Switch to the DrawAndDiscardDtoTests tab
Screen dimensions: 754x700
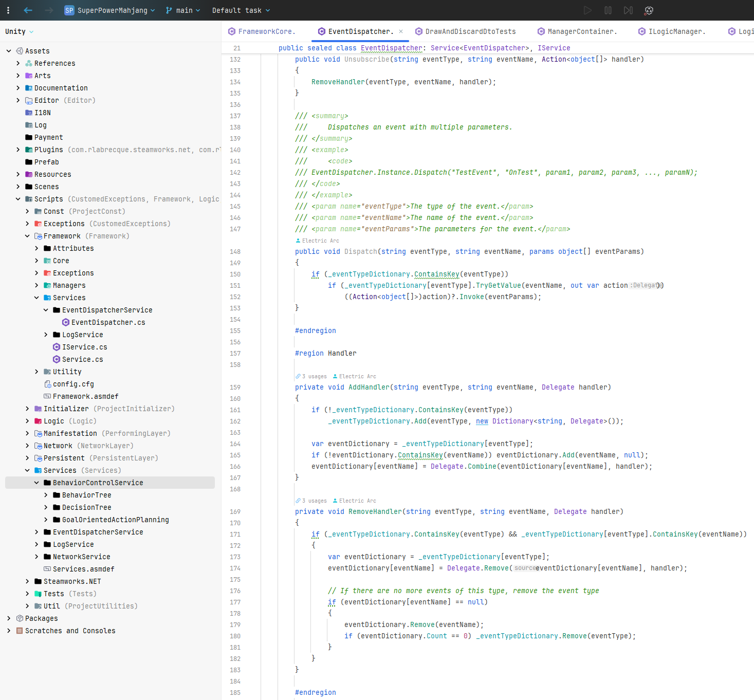tap(470, 31)
